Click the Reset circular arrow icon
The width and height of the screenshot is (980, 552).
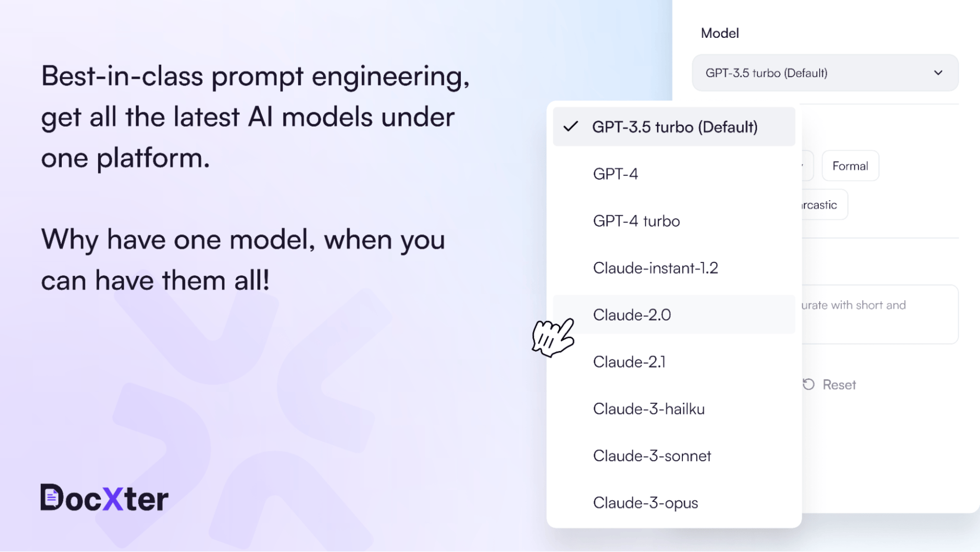point(808,385)
